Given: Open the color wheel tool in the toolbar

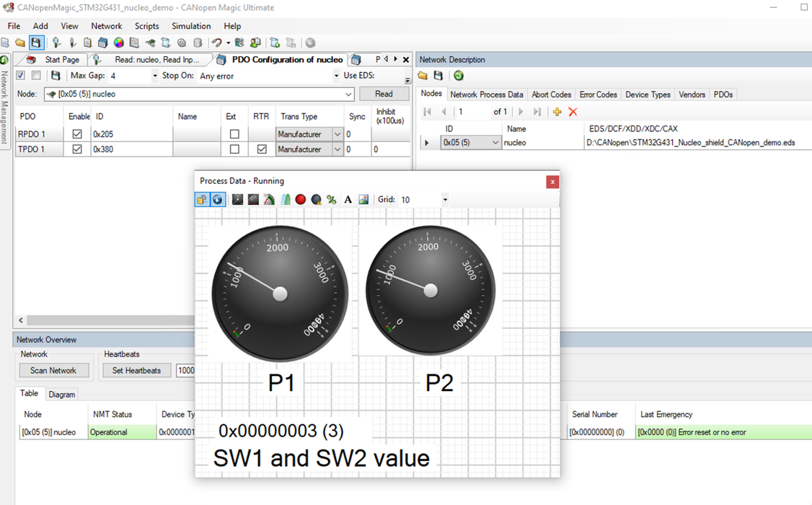Looking at the screenshot, I should click(x=118, y=43).
